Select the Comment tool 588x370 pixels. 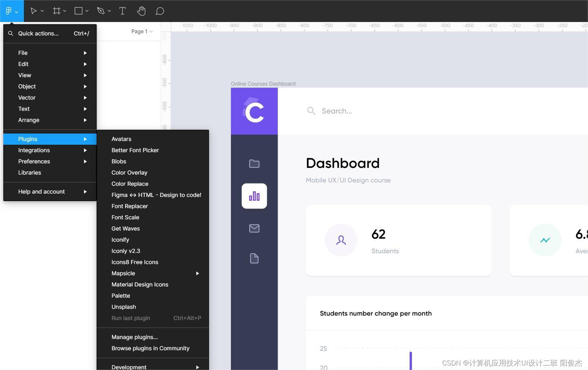(160, 11)
